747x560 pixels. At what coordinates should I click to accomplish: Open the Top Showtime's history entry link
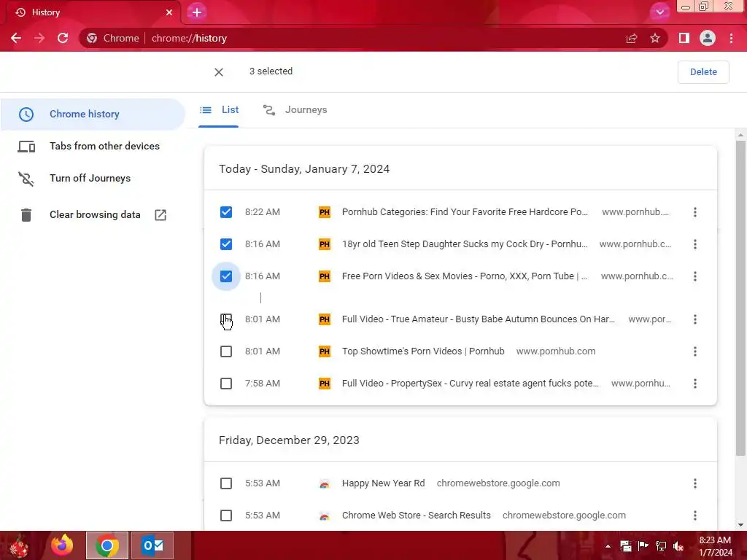point(423,351)
